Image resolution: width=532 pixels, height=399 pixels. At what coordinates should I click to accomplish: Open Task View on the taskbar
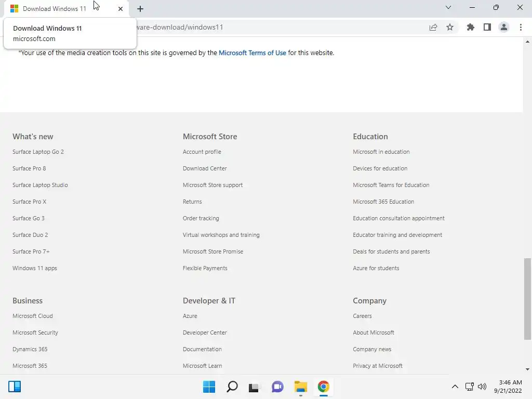tap(254, 387)
